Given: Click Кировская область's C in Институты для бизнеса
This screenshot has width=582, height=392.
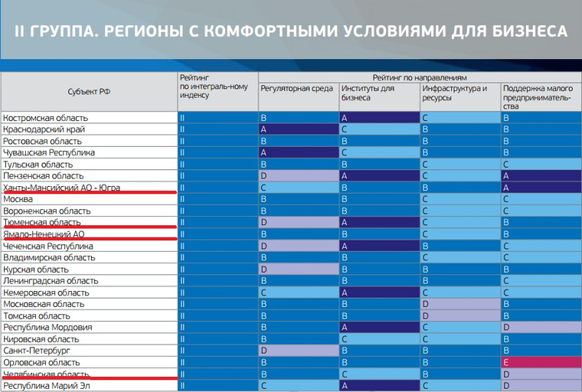Looking at the screenshot, I should (x=379, y=339).
